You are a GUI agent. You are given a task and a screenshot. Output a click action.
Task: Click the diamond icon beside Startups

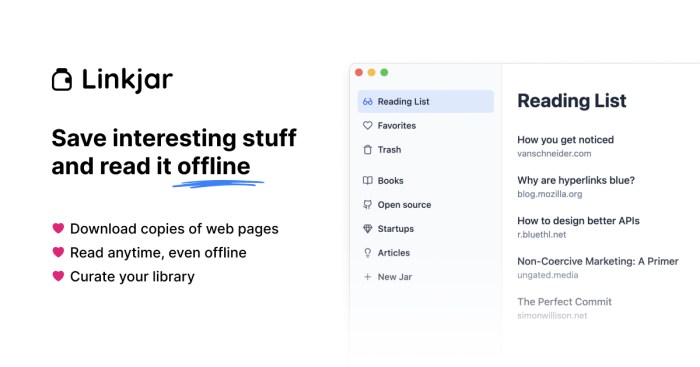click(367, 229)
